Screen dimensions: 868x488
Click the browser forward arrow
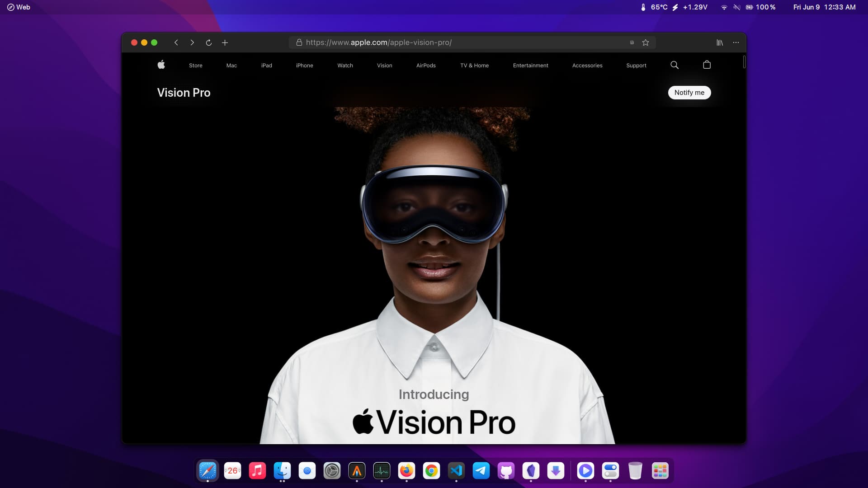pos(192,42)
